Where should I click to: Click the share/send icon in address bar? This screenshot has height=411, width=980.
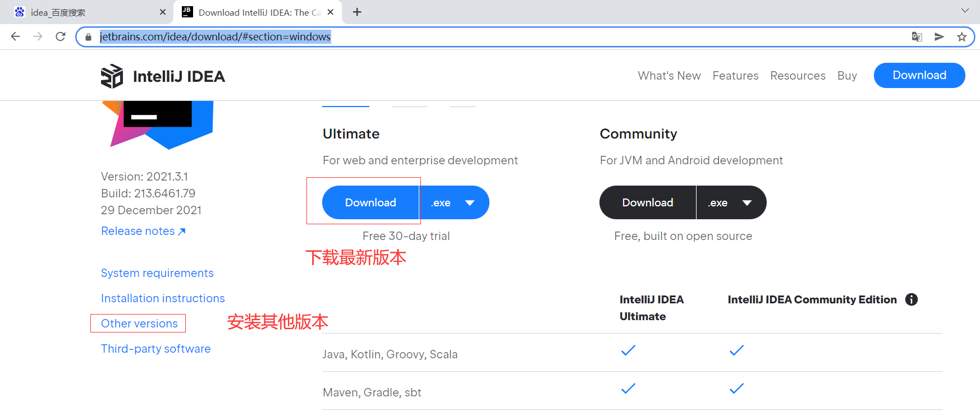[939, 36]
